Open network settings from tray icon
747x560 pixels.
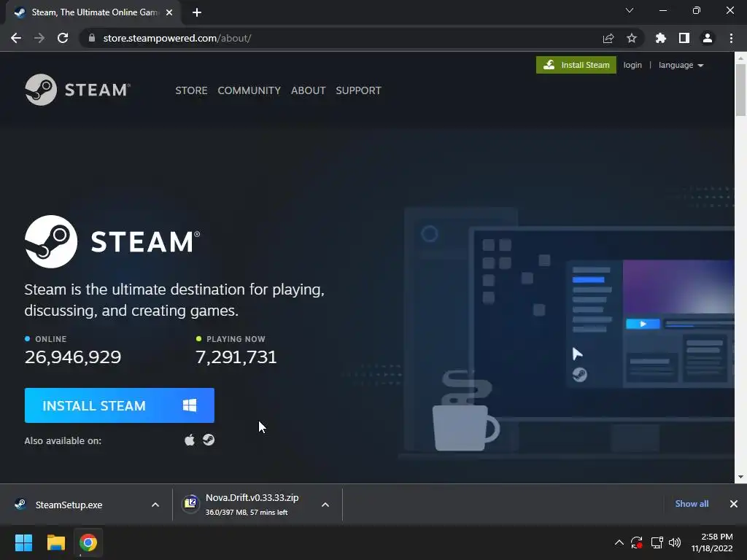(657, 542)
